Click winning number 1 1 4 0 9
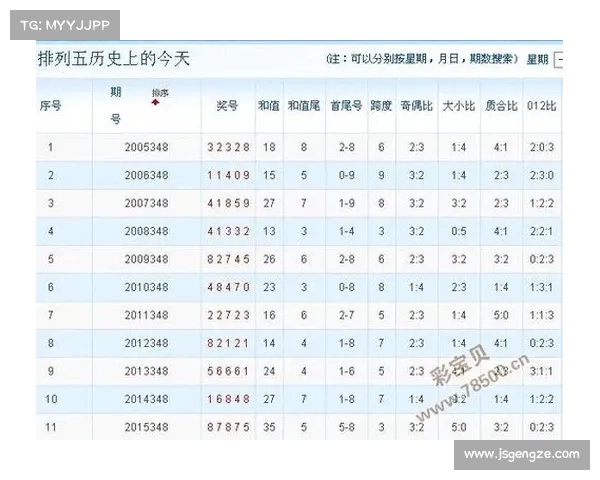The height and width of the screenshot is (480, 600). (228, 175)
